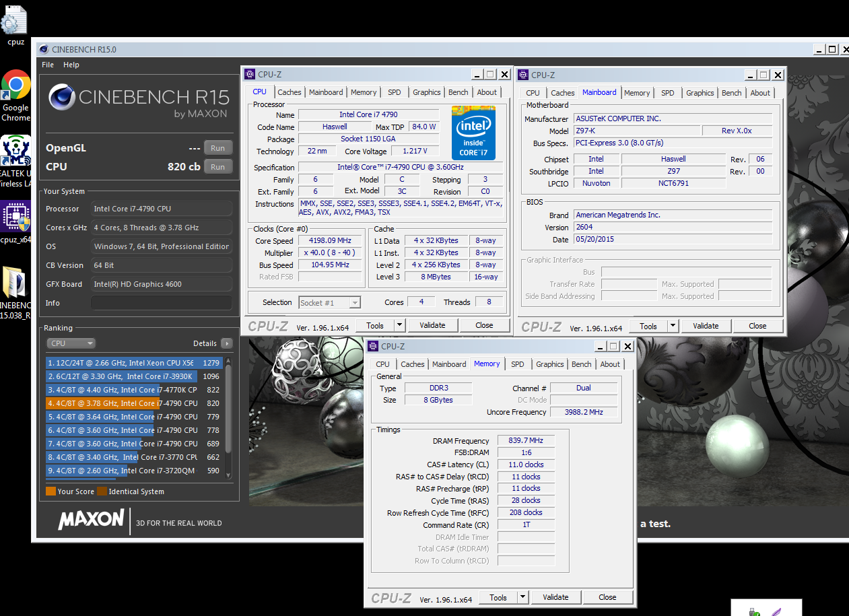
Task: Expand Tools dropdown arrow in Mainboard window
Action: [673, 326]
